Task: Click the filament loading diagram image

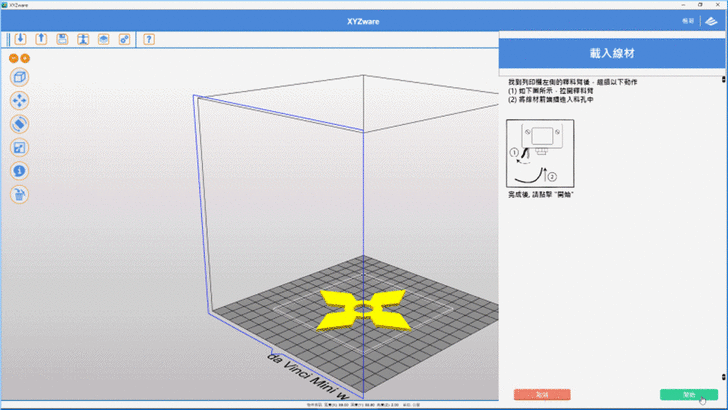Action: (x=539, y=152)
